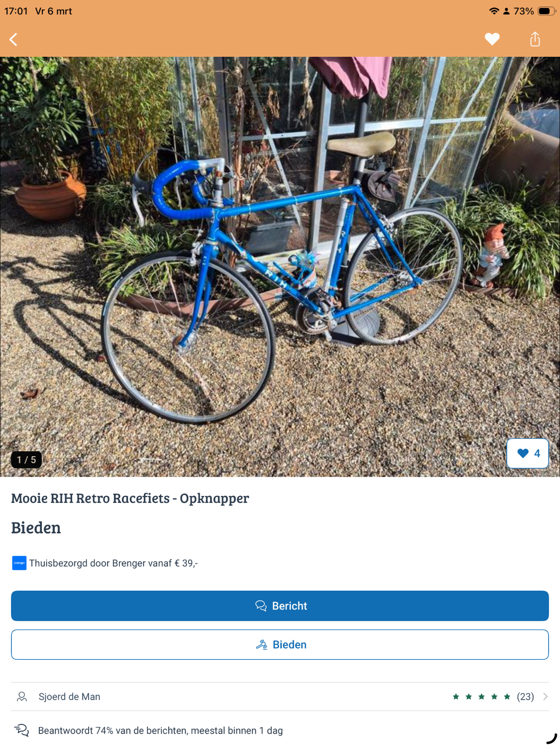Image resolution: width=560 pixels, height=747 pixels.
Task: Click the seller profile person icon
Action: (x=22, y=697)
